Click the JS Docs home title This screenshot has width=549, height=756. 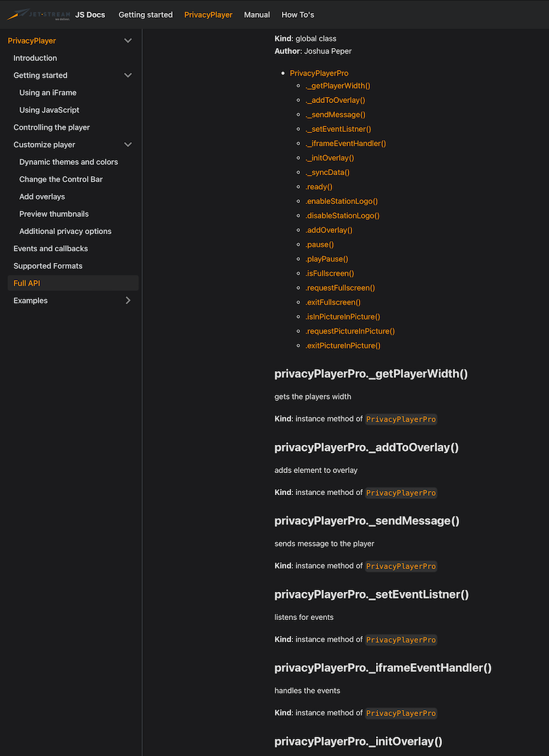(x=89, y=14)
